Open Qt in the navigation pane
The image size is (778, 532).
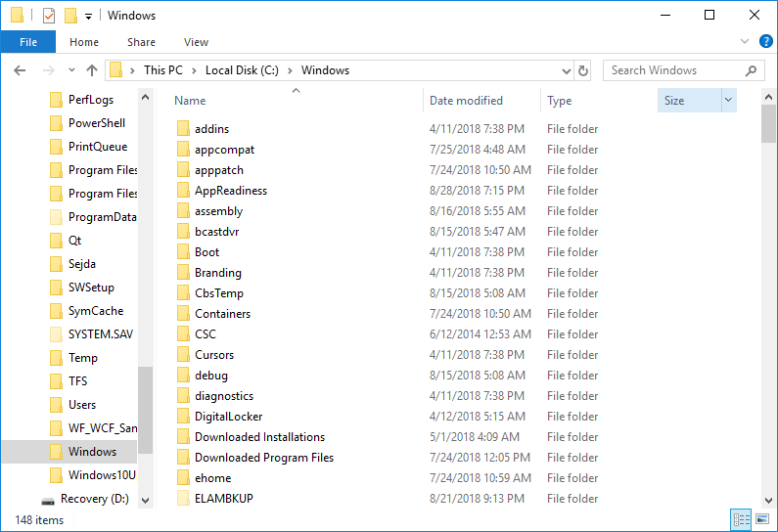[x=74, y=241]
